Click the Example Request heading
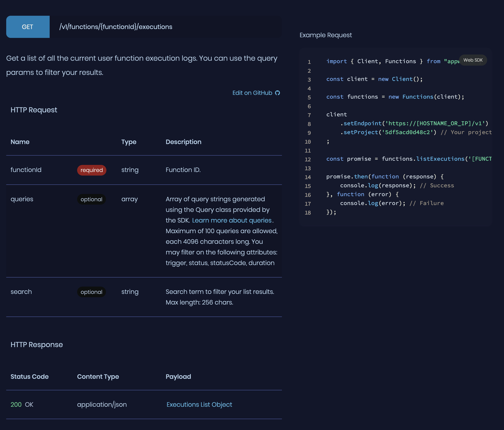 (325, 35)
